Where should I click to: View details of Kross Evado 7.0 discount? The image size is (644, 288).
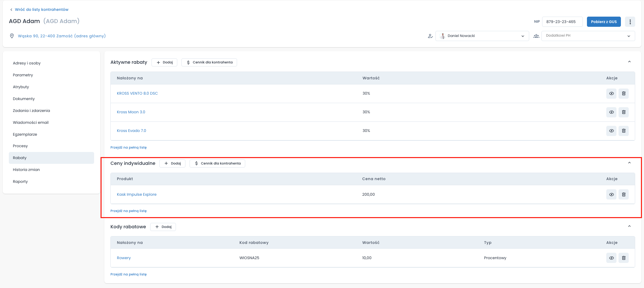pyautogui.click(x=611, y=131)
